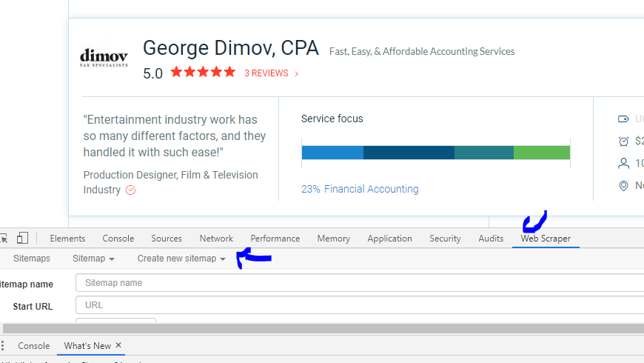Open the Sources tab
The width and height of the screenshot is (644, 363).
tap(167, 239)
